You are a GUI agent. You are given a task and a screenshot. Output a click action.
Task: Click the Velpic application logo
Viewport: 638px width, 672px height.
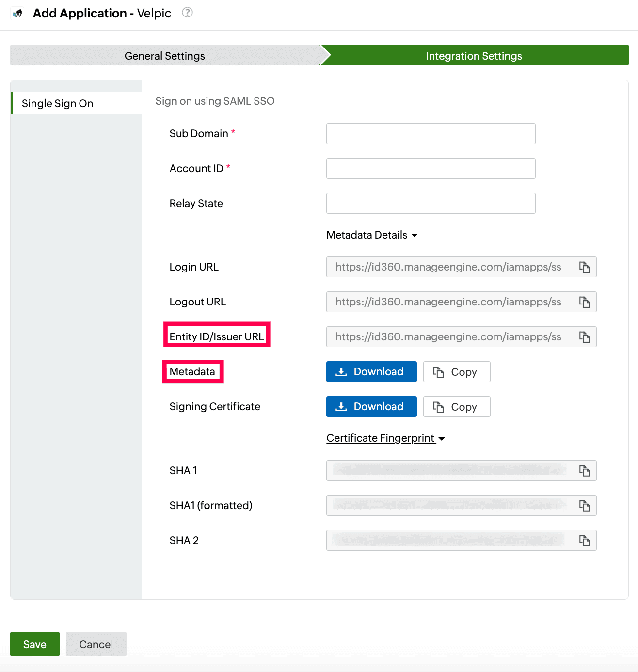coord(16,13)
